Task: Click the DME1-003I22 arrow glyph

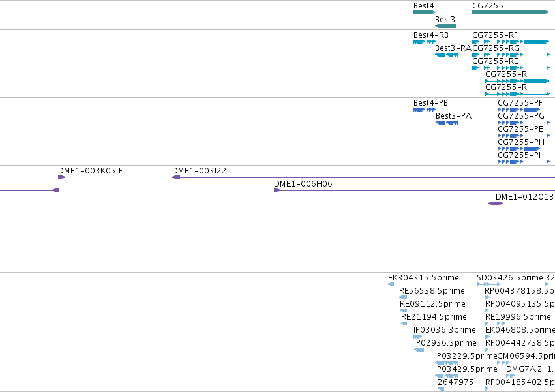Action: 176,177
